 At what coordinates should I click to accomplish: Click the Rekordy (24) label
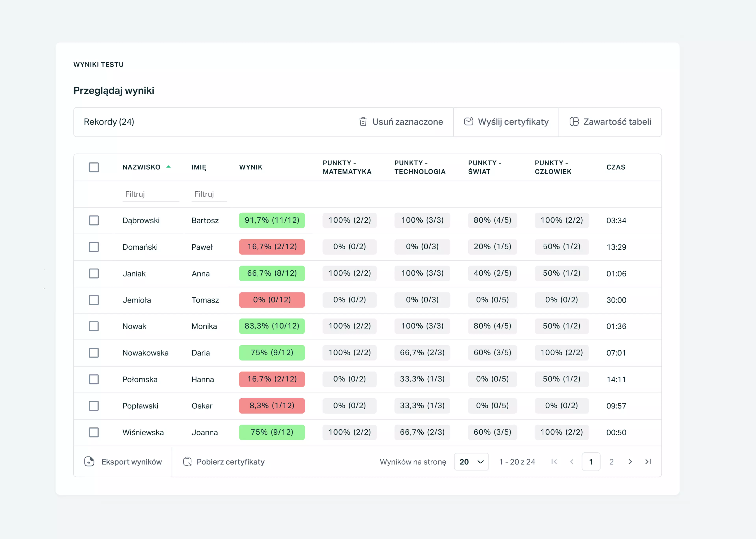point(109,122)
